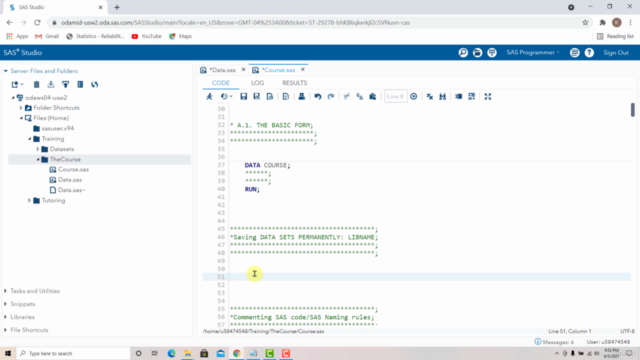Click the code editor vertical scrollbar

click(632, 110)
